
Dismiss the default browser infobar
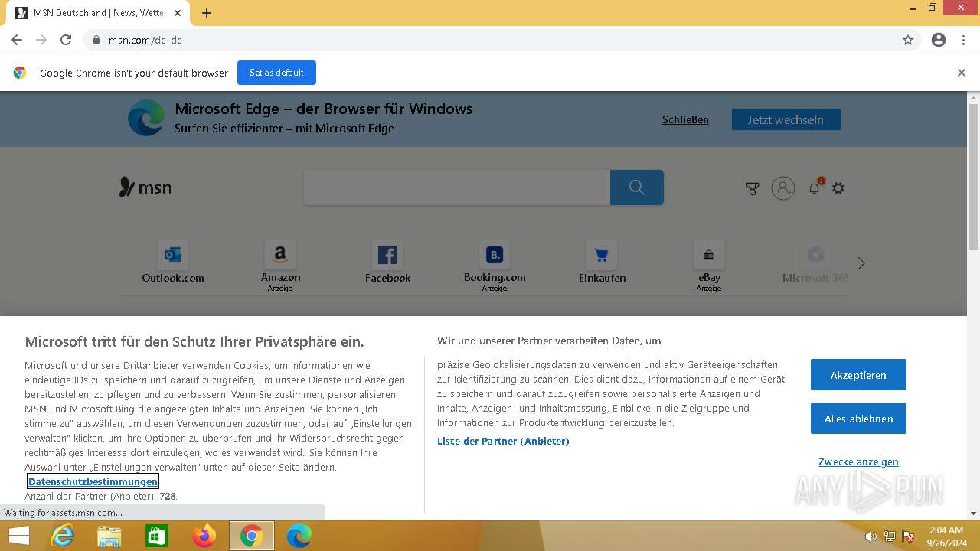962,73
